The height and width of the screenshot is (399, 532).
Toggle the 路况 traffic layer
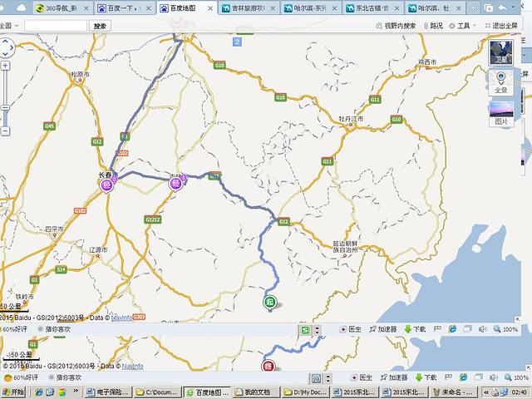[x=432, y=26]
